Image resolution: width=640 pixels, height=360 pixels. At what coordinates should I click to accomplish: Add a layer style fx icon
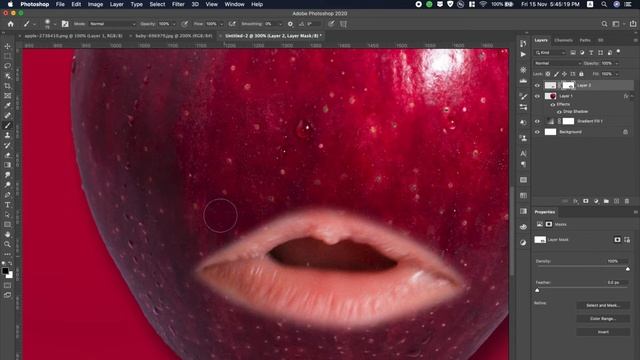tap(576, 201)
